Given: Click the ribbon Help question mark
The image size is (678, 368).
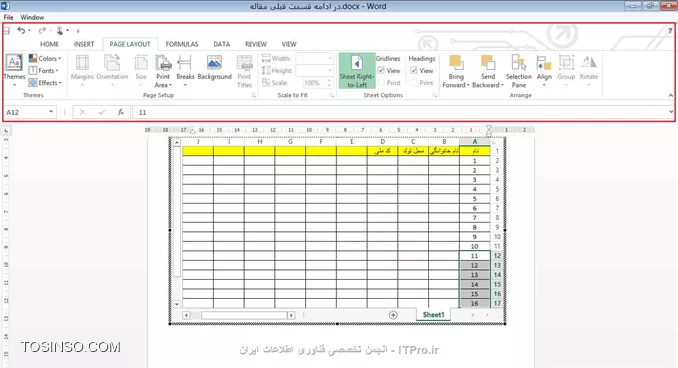Looking at the screenshot, I should tap(670, 31).
